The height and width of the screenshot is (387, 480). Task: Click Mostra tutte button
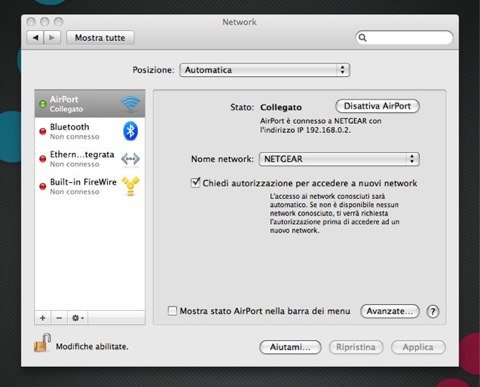tap(100, 38)
